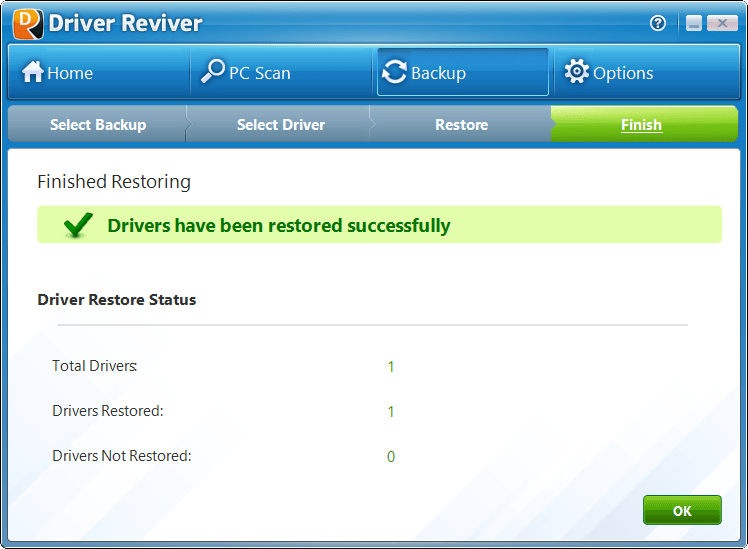Image resolution: width=748 pixels, height=549 pixels.
Task: Click the Backup refresh arrows icon
Action: click(395, 72)
